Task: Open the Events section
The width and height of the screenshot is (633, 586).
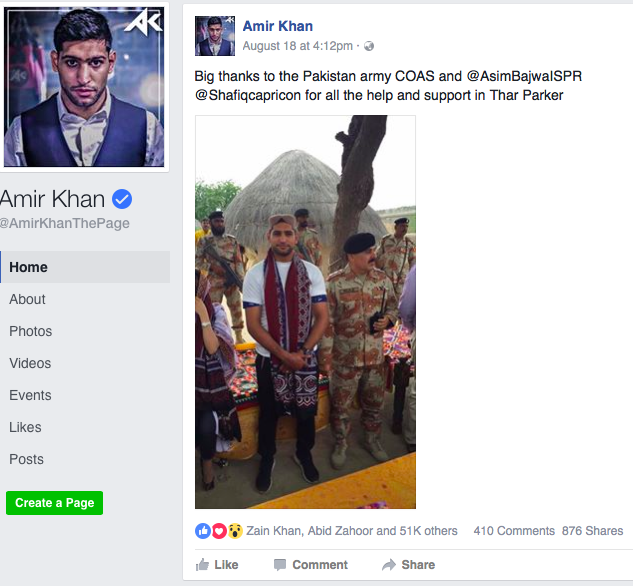Action: [x=30, y=395]
